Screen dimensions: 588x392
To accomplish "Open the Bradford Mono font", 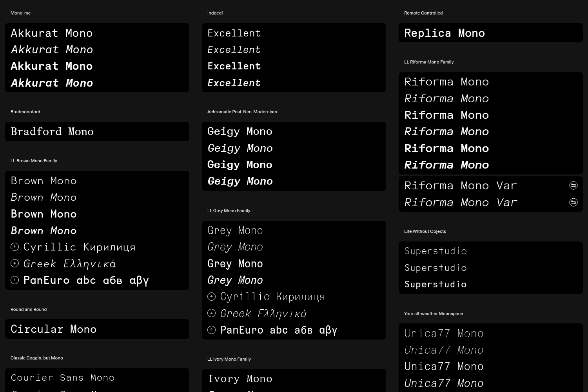I will [52, 132].
